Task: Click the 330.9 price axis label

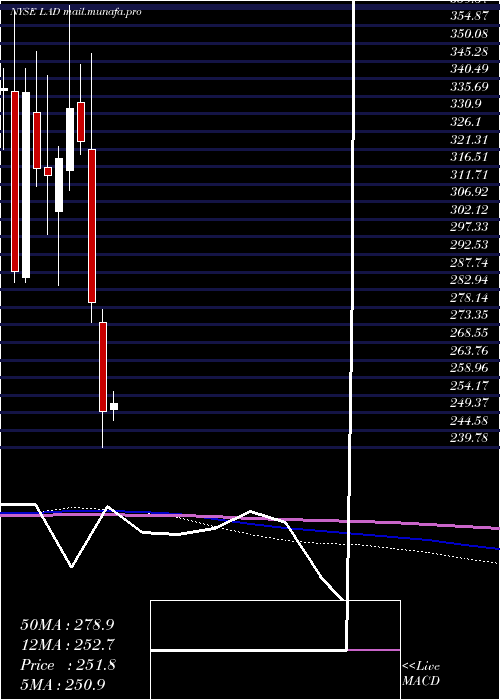Action: click(x=466, y=104)
